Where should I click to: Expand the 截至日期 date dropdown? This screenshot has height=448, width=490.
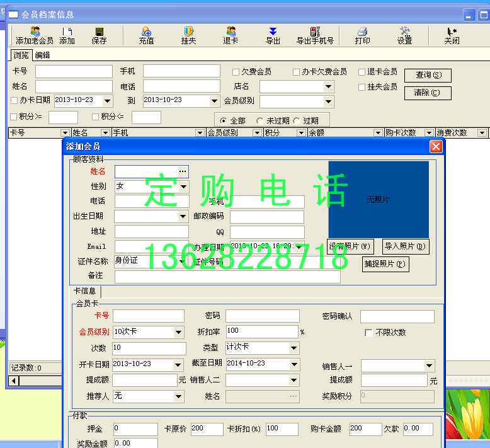[x=294, y=365]
